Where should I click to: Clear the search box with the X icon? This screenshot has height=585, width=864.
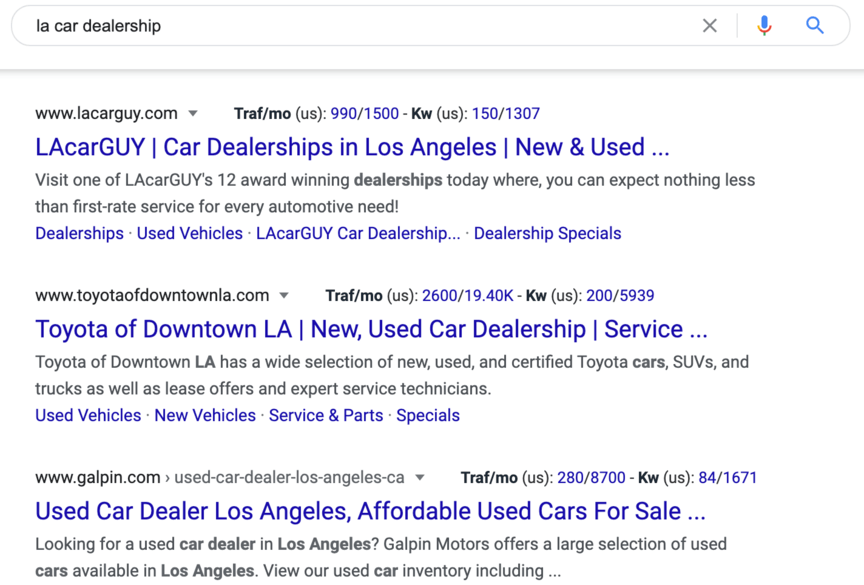point(709,26)
